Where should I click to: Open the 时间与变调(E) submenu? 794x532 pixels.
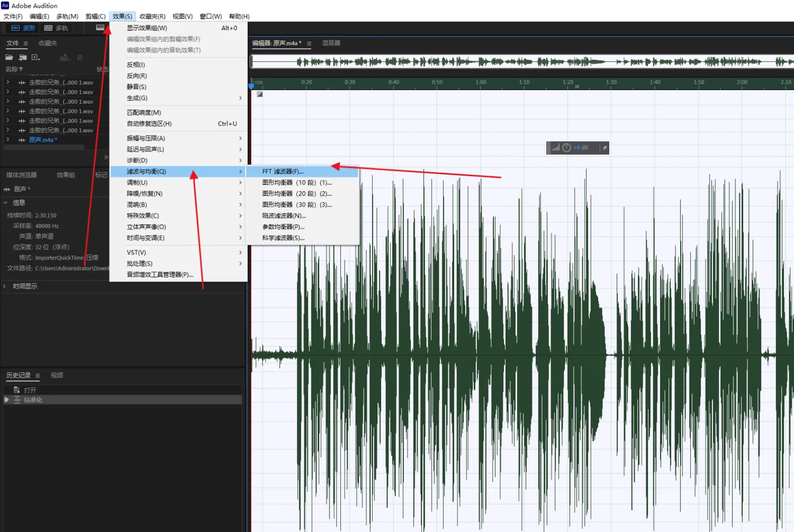[x=179, y=238]
